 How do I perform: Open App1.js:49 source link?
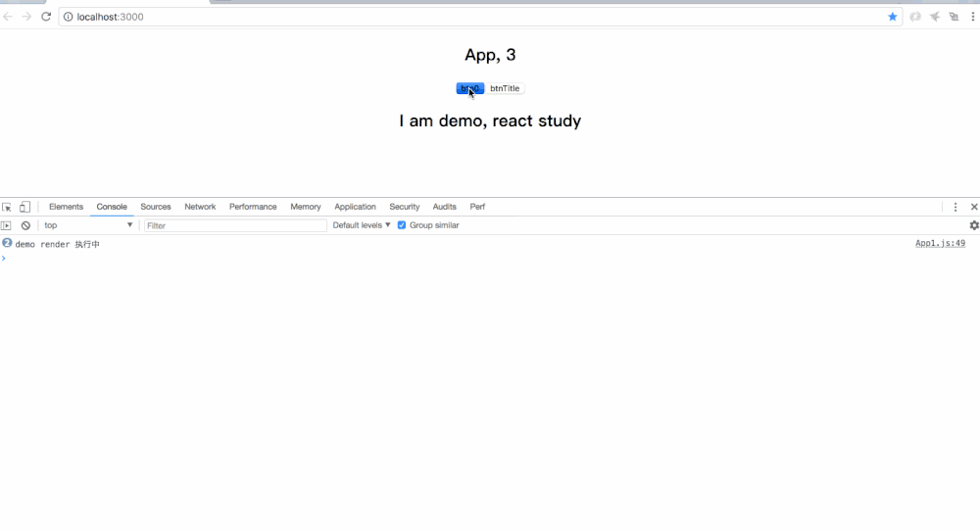(x=940, y=244)
